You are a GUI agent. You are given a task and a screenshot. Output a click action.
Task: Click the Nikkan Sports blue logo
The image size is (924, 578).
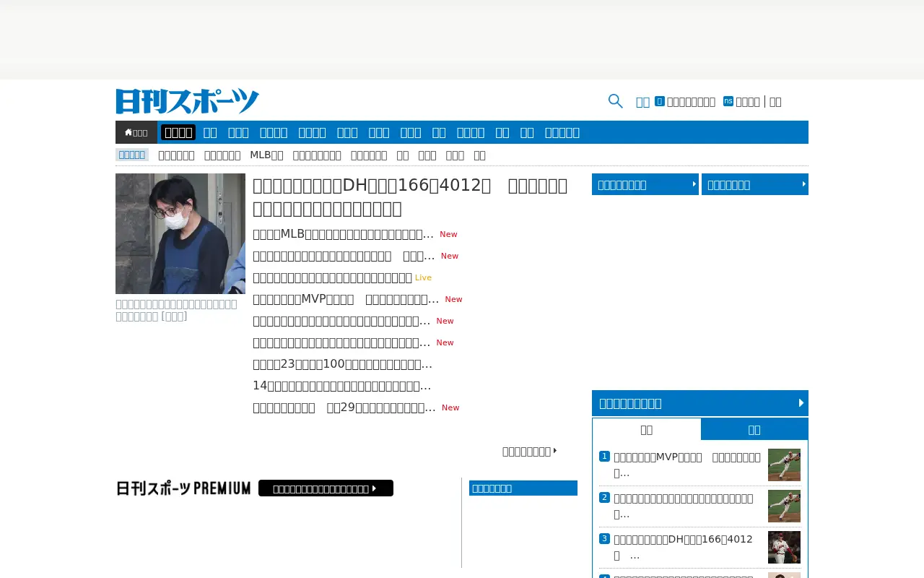(188, 101)
